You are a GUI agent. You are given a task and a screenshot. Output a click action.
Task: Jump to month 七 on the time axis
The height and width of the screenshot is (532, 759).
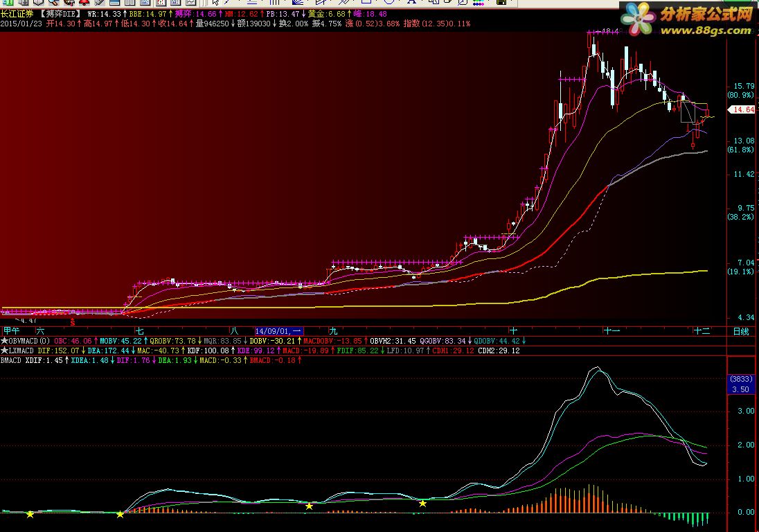[139, 331]
